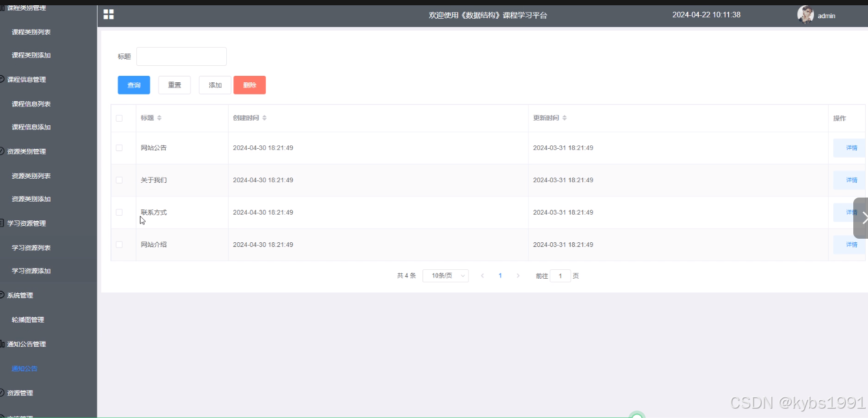Viewport: 868px width, 418px height.
Task: Go to the previous page arrow
Action: 482,276
